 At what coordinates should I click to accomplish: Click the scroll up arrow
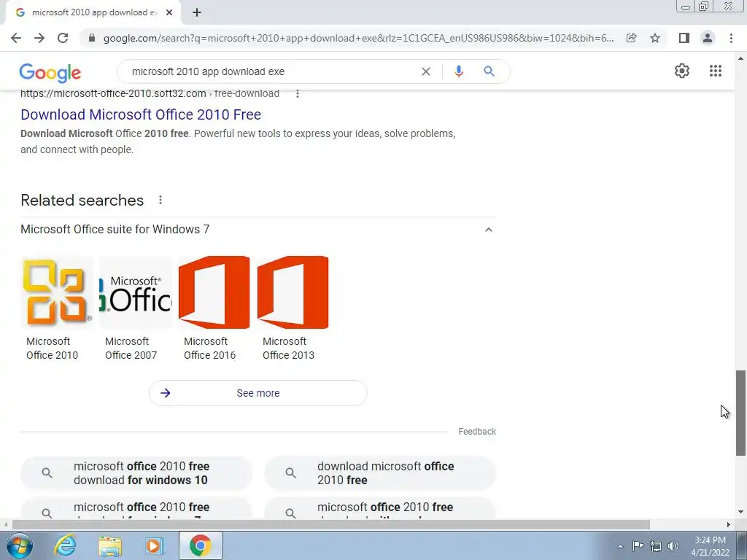coord(740,58)
